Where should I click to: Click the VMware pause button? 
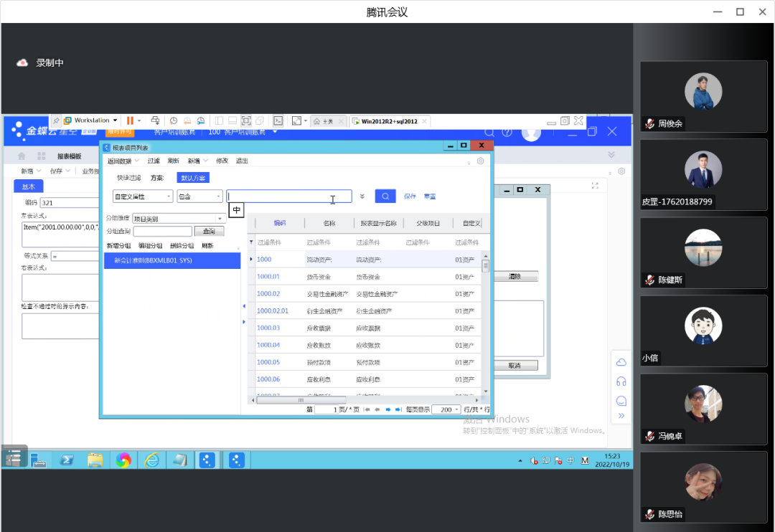pos(130,120)
